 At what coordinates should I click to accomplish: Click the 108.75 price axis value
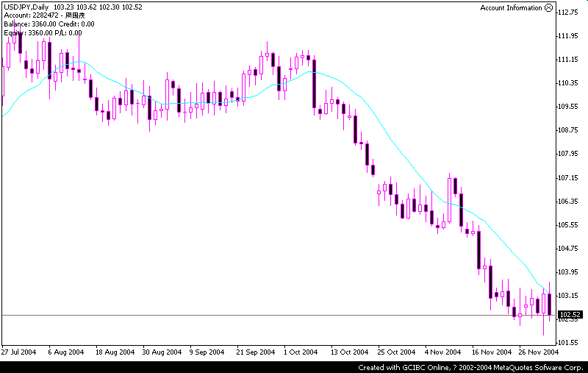point(567,130)
